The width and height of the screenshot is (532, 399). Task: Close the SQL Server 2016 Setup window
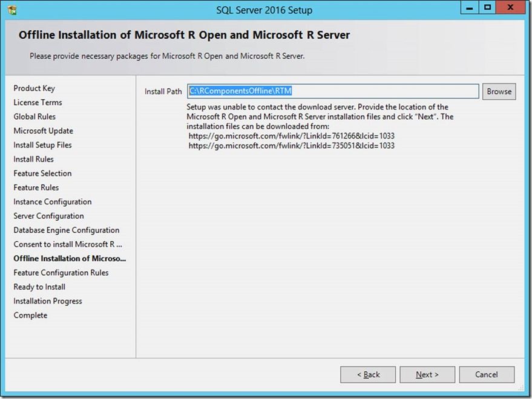pos(511,8)
